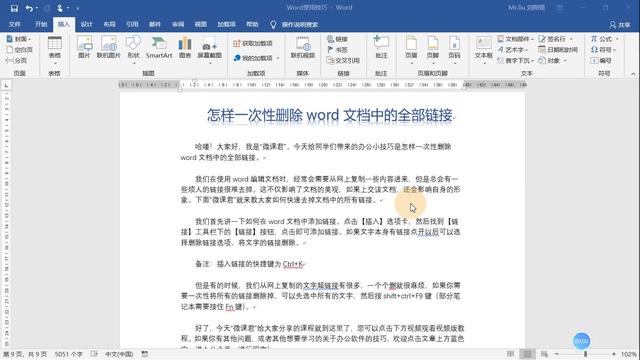Open the 文档部件 (Quick Parts) dropdown
The image size is (640, 360).
pos(515,39)
